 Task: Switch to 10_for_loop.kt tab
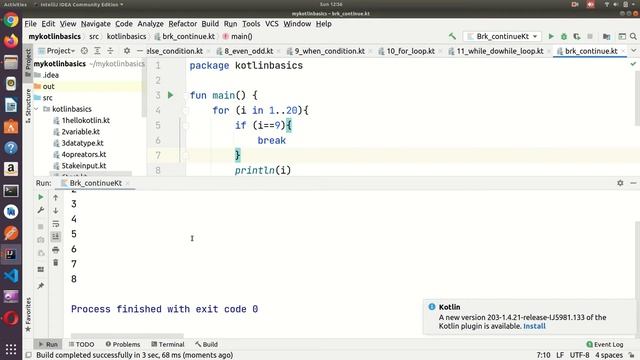point(410,51)
